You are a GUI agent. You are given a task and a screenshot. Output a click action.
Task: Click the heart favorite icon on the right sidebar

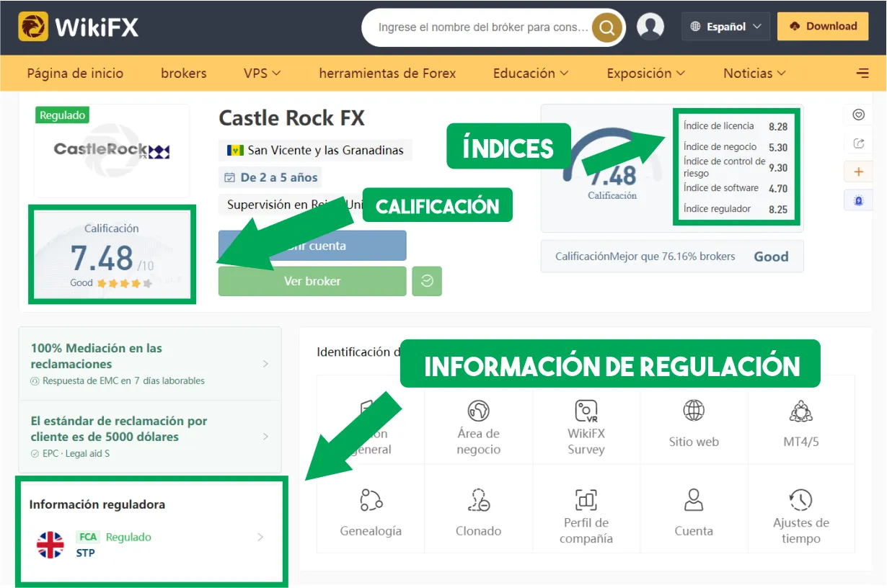858,115
